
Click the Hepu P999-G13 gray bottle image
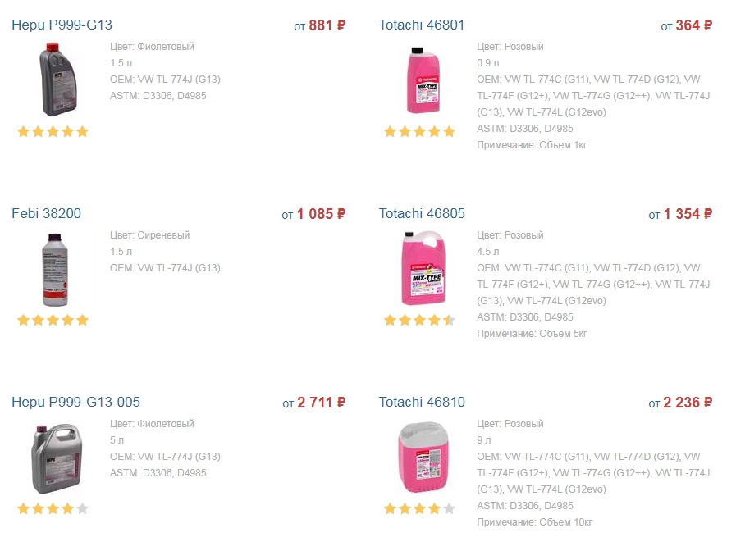tap(53, 80)
